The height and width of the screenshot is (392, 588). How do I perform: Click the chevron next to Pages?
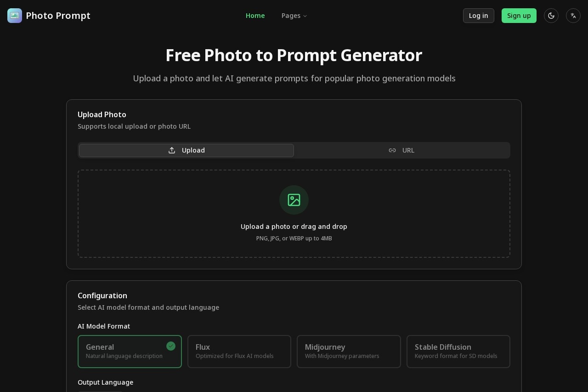305,16
